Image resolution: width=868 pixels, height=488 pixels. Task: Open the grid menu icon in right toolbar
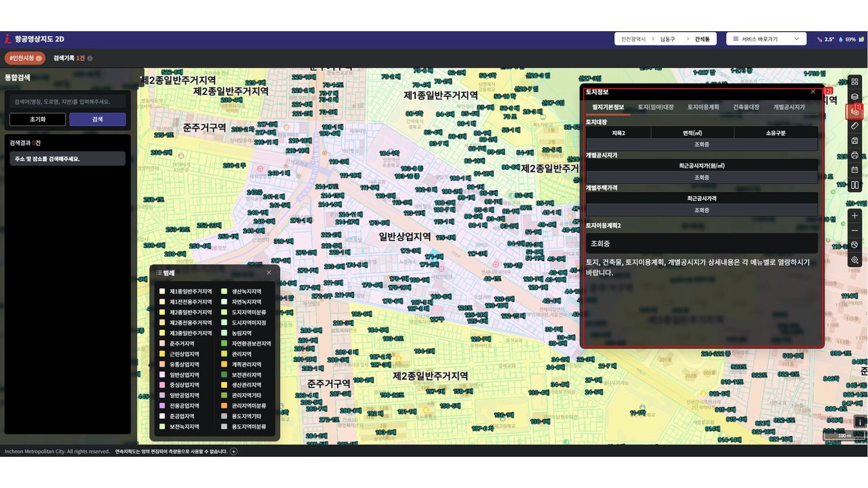[x=854, y=82]
